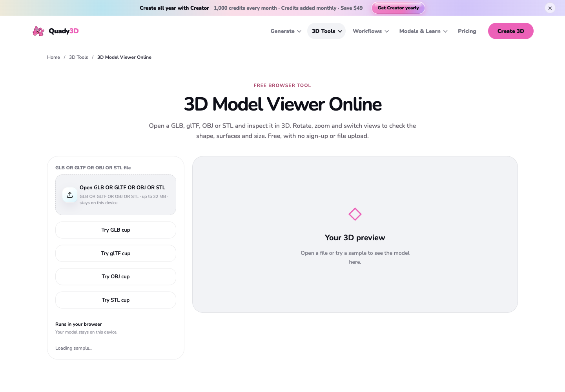Click the 'Your model stays on this device.' text

pos(86,332)
